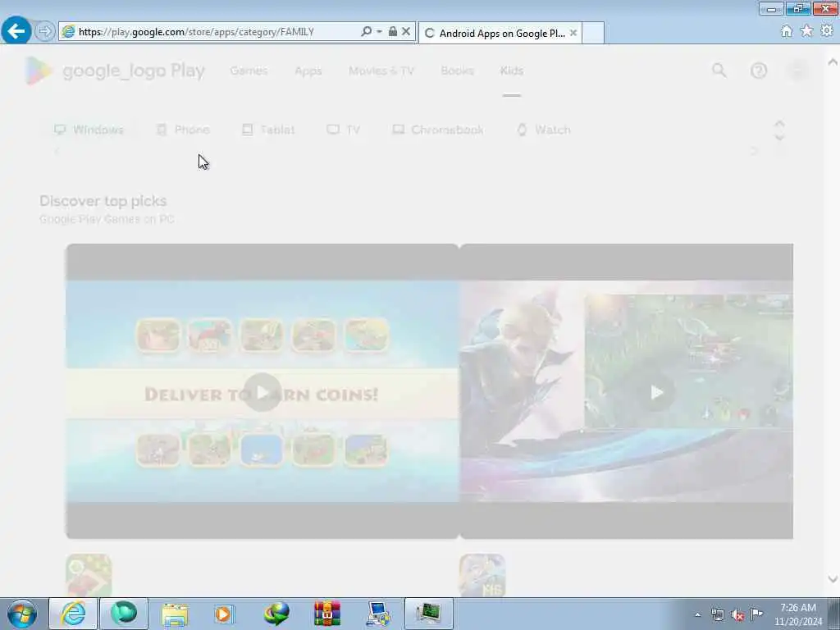840x630 pixels.
Task: Close the Android Apps on Google Play tab
Action: (x=573, y=33)
